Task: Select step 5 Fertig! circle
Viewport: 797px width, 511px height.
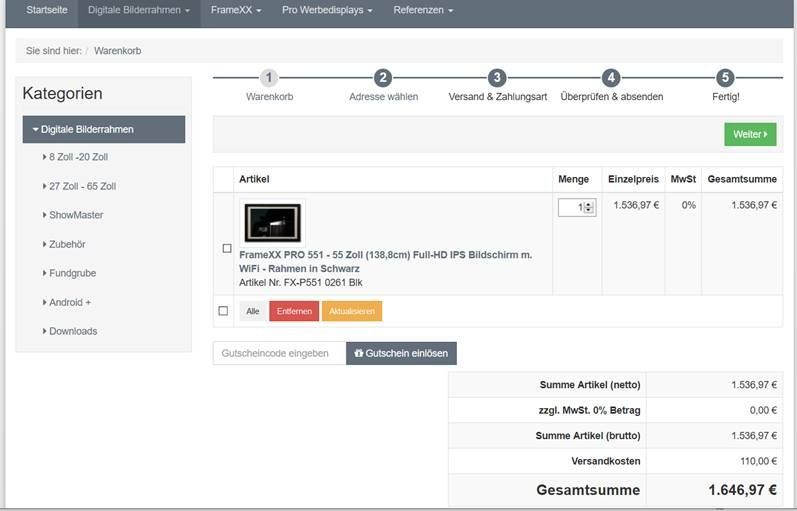Action: click(x=725, y=78)
